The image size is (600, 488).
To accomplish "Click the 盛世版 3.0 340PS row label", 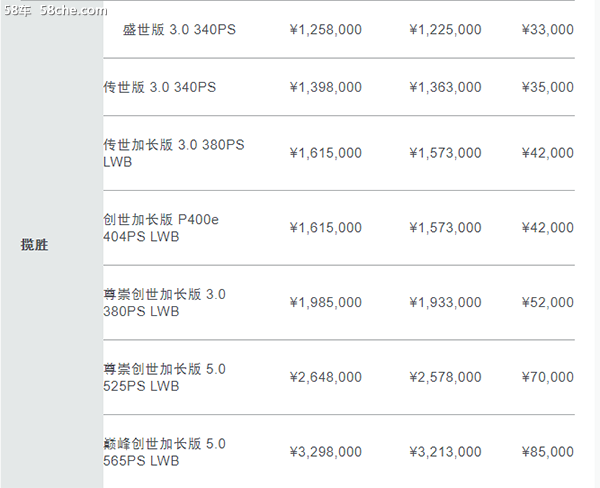I will [x=179, y=29].
